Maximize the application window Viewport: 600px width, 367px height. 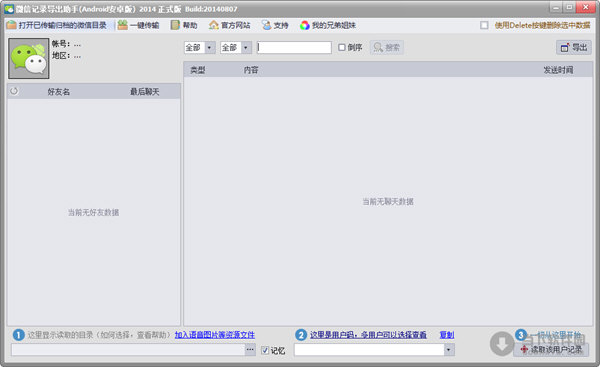click(569, 7)
